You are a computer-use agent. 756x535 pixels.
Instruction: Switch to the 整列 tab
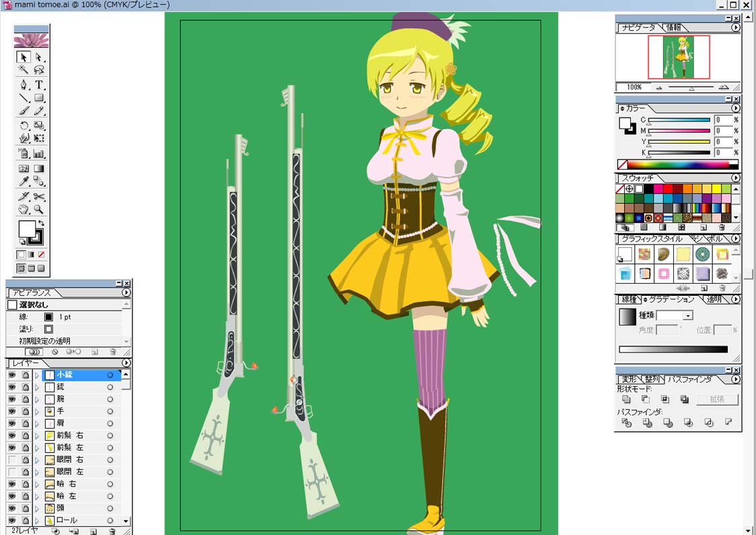click(x=652, y=379)
